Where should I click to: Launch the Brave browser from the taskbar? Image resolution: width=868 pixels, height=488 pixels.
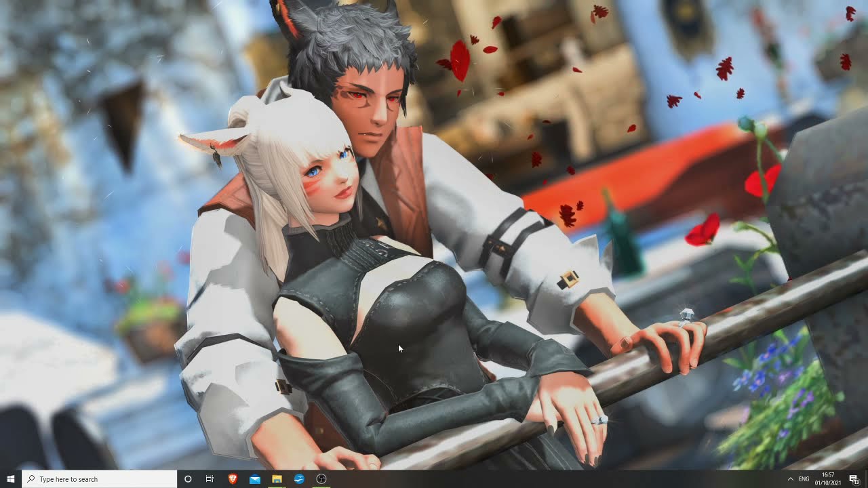pos(233,479)
